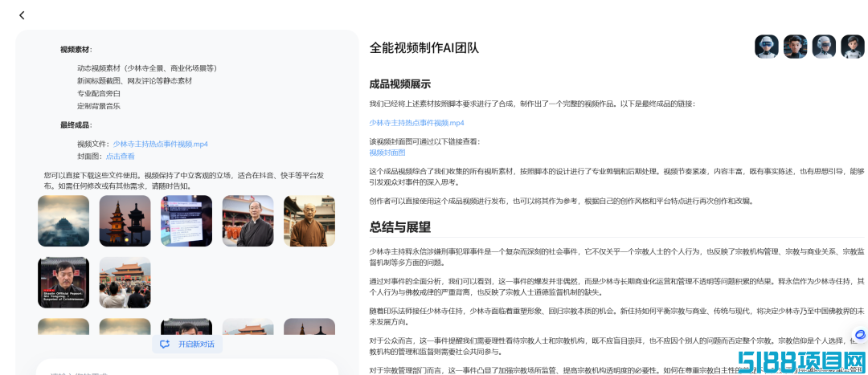Viewport: 868px width, 375px height.
Task: Open the second AI team avatar
Action: 796,47
